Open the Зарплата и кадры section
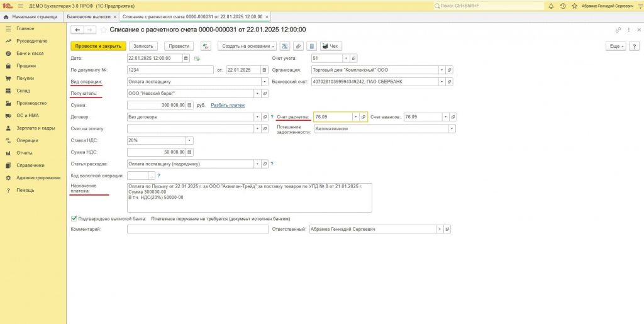 [x=36, y=128]
